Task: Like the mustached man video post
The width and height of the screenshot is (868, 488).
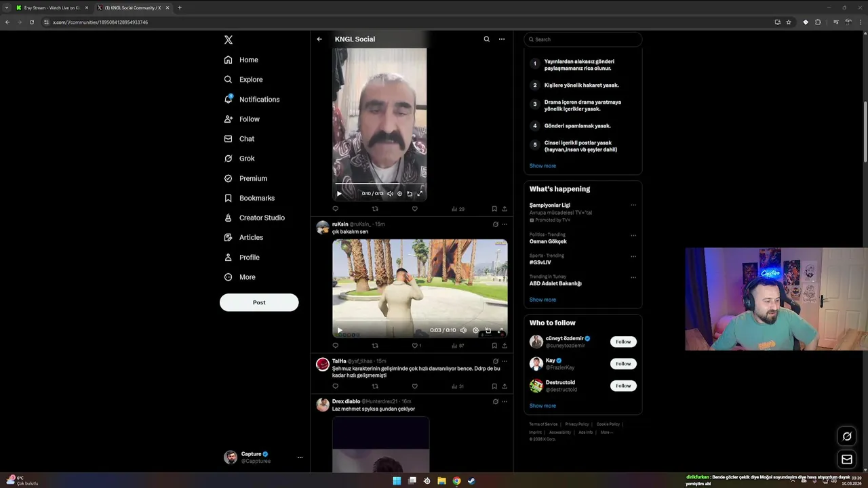Action: (x=414, y=209)
